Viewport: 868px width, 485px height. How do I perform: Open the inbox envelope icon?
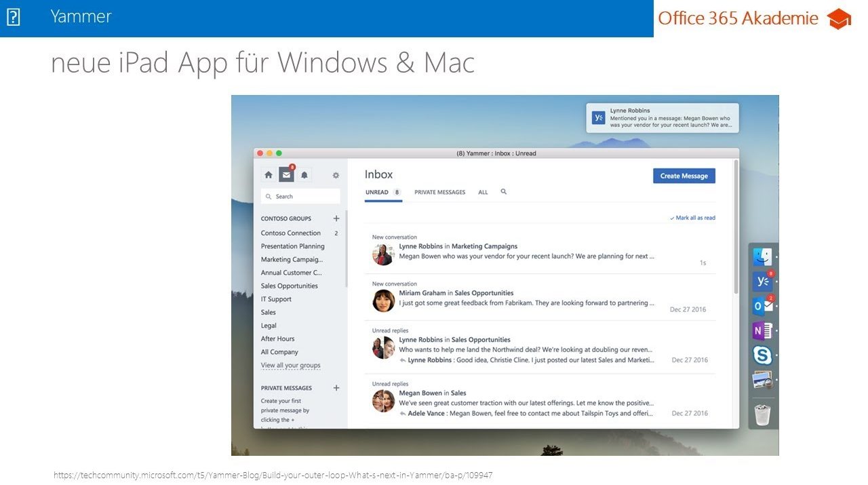[x=286, y=175]
